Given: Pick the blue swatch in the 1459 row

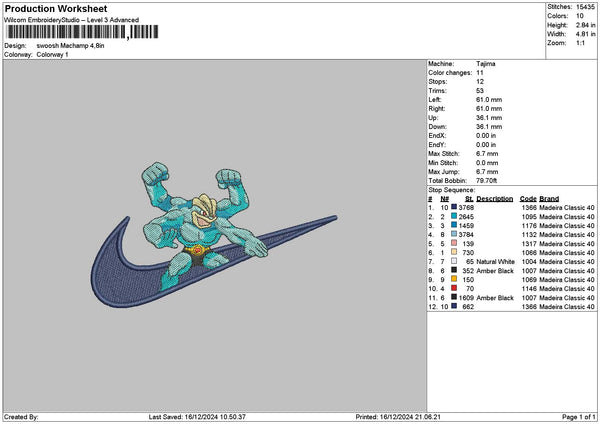Looking at the screenshot, I should [x=454, y=225].
